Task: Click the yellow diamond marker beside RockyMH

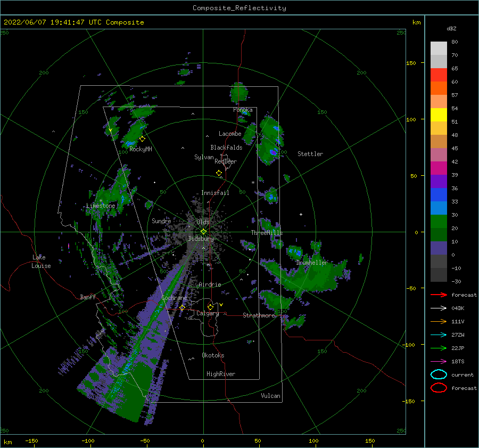Action: point(142,139)
